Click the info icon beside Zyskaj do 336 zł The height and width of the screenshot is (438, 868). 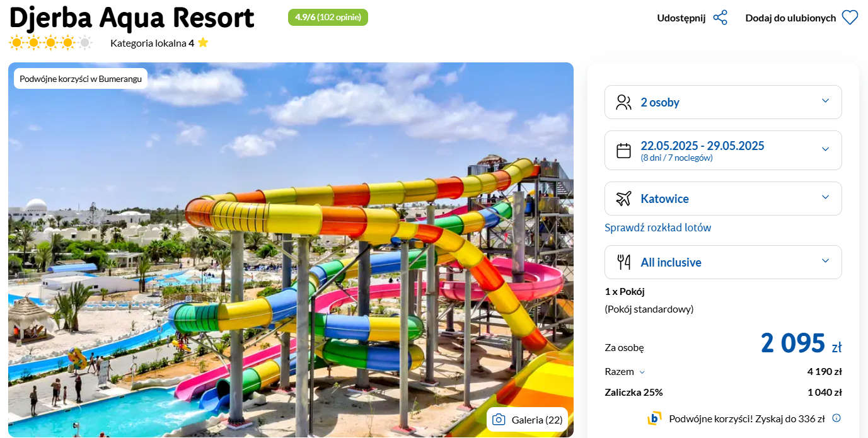pos(836,418)
